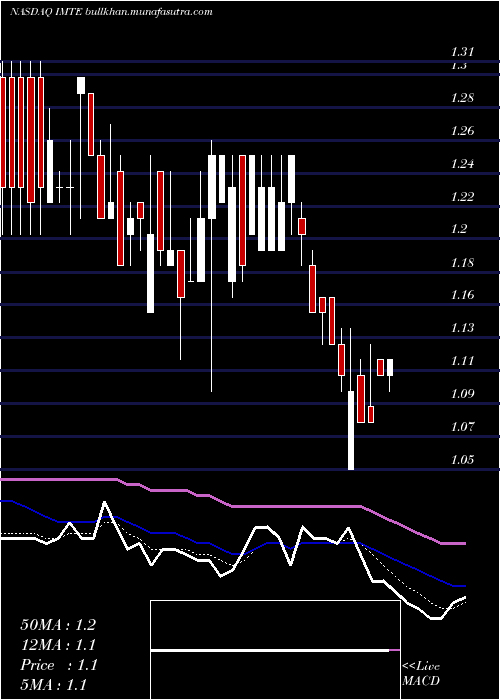Click the 1.26 price axis label

click(x=462, y=131)
